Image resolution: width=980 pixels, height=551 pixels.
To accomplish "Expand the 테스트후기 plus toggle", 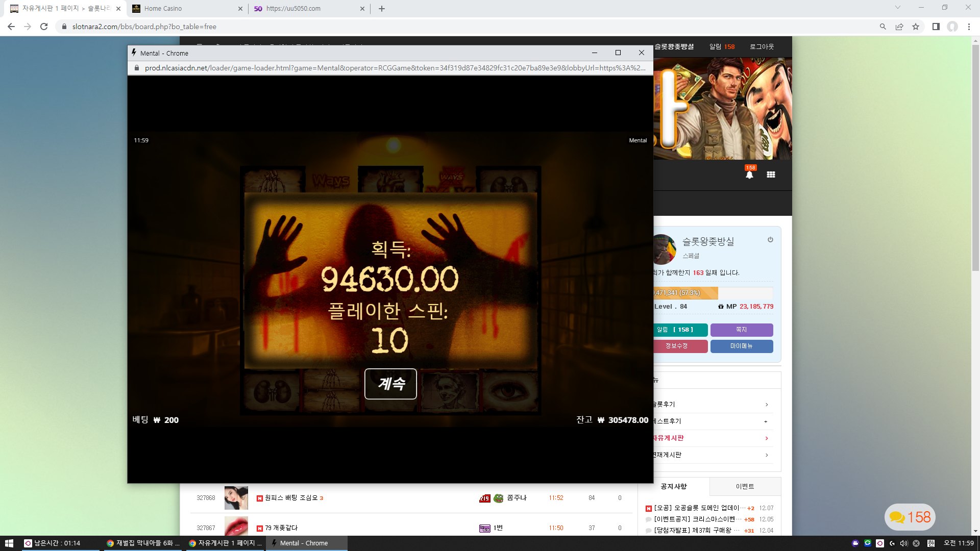I will [766, 421].
